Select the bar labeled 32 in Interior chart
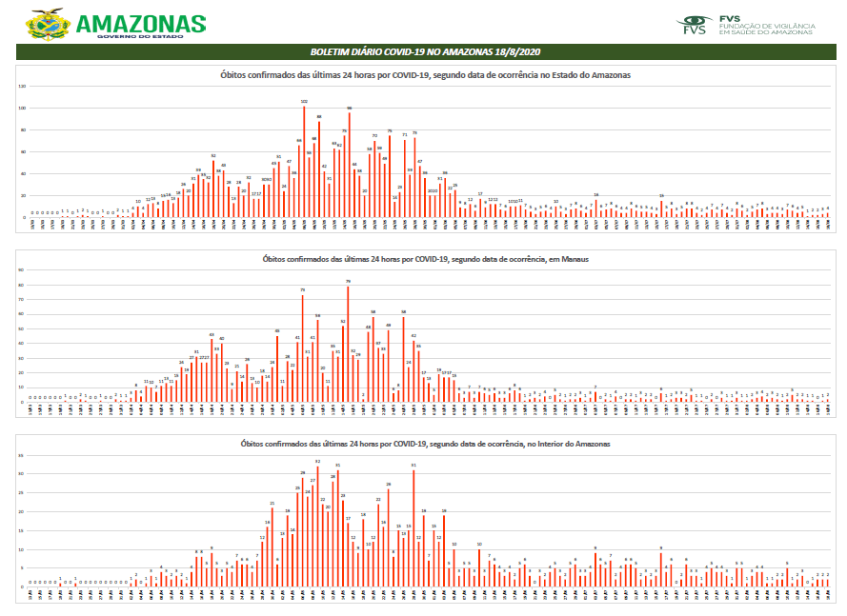 coord(317,525)
